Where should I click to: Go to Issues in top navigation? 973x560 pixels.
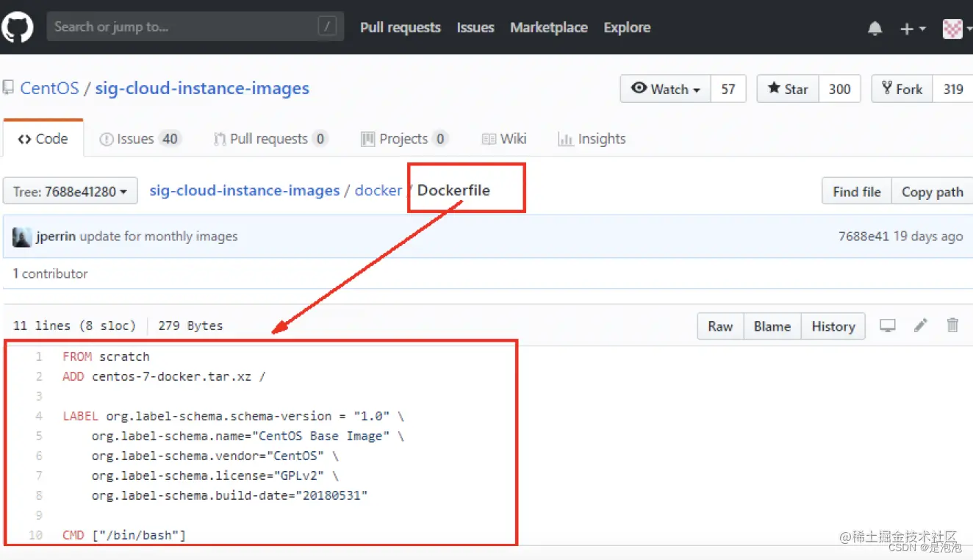[475, 27]
